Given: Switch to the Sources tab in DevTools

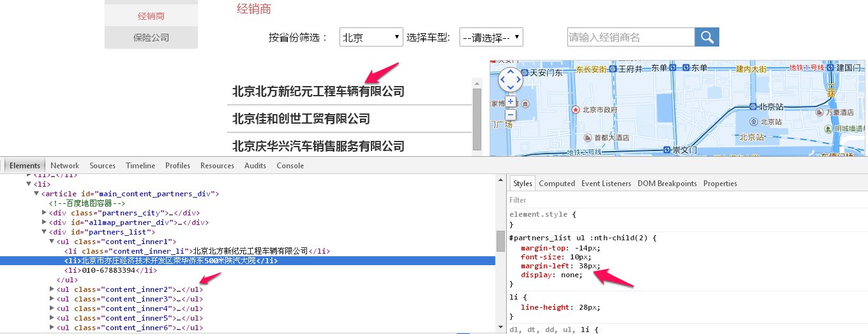Looking at the screenshot, I should (102, 166).
